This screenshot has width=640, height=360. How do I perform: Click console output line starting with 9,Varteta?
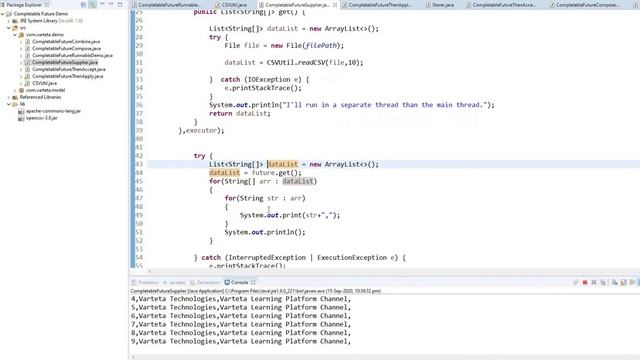point(241,341)
